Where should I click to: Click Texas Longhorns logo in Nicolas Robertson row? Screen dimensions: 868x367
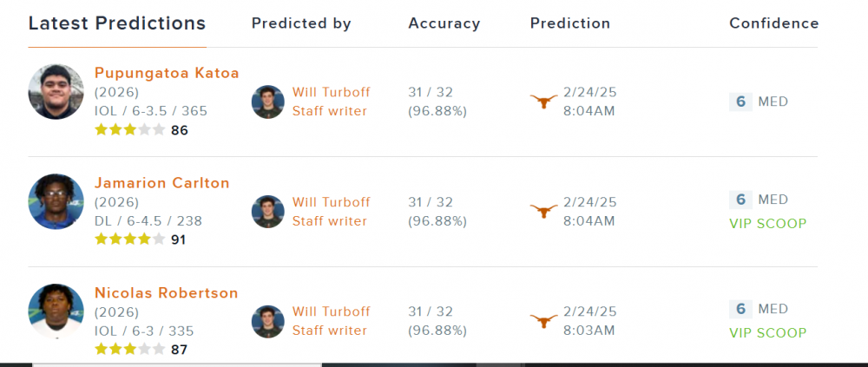click(544, 321)
